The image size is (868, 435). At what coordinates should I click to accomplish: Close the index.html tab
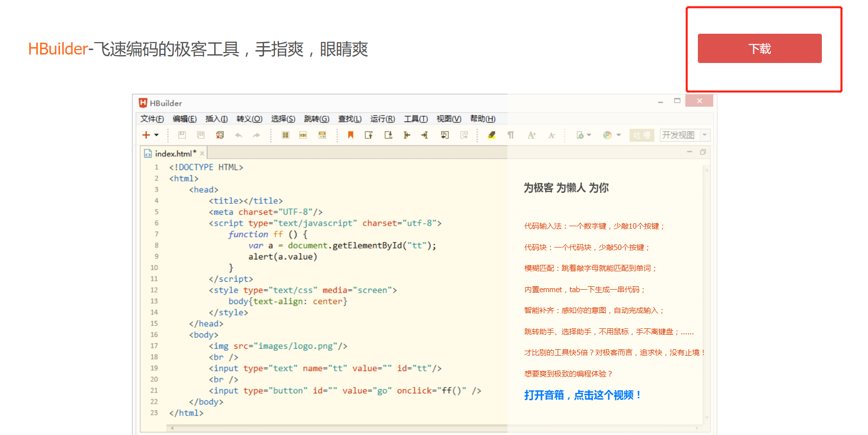[202, 154]
